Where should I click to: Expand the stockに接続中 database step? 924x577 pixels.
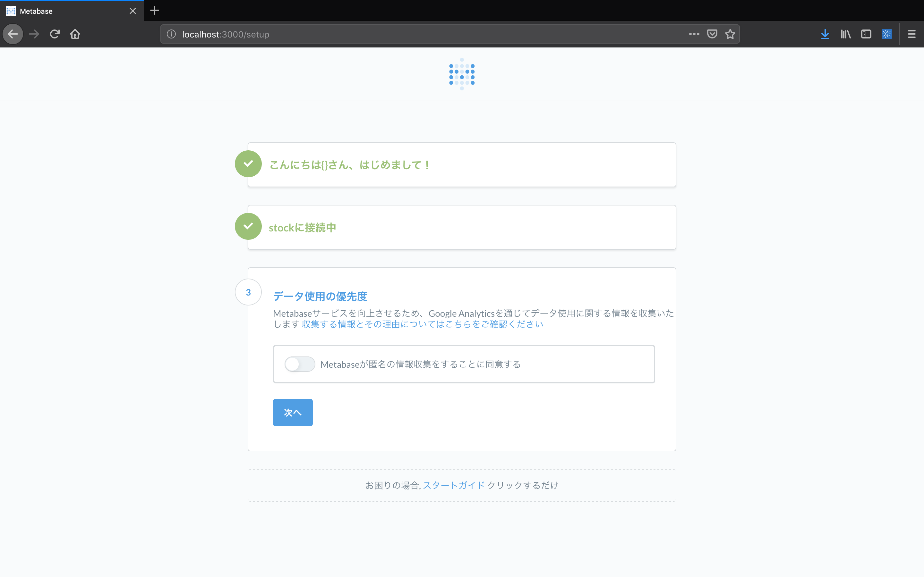point(303,228)
